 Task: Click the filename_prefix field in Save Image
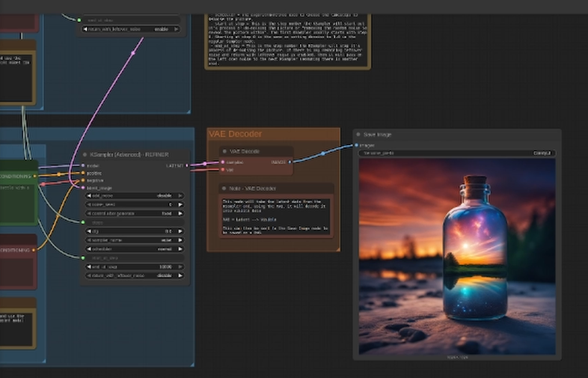coord(456,153)
